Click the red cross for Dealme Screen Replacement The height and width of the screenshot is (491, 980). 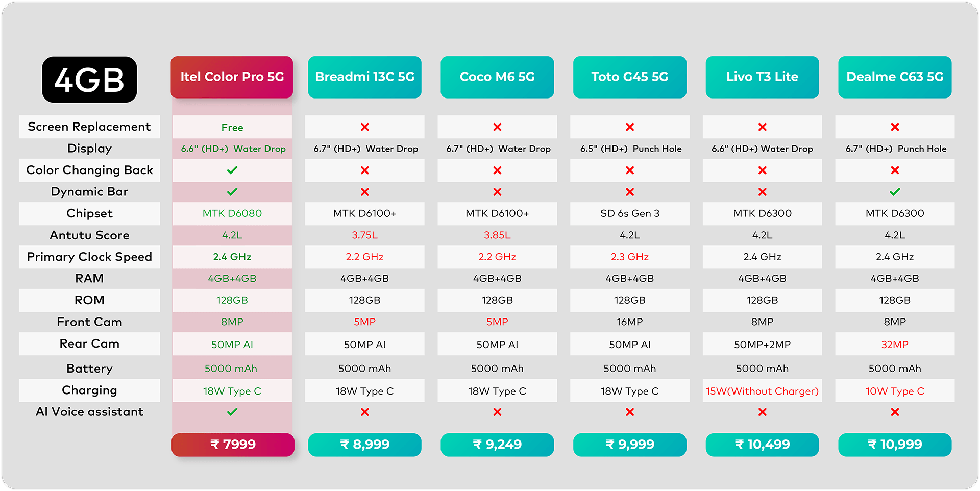point(895,127)
